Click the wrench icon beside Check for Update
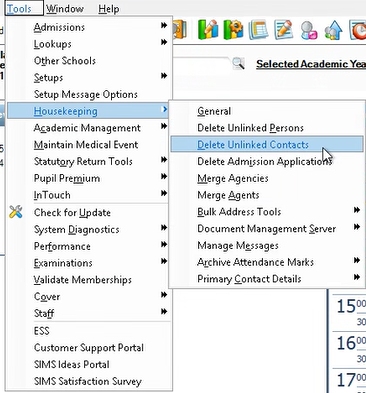The image size is (366, 393). (16, 212)
